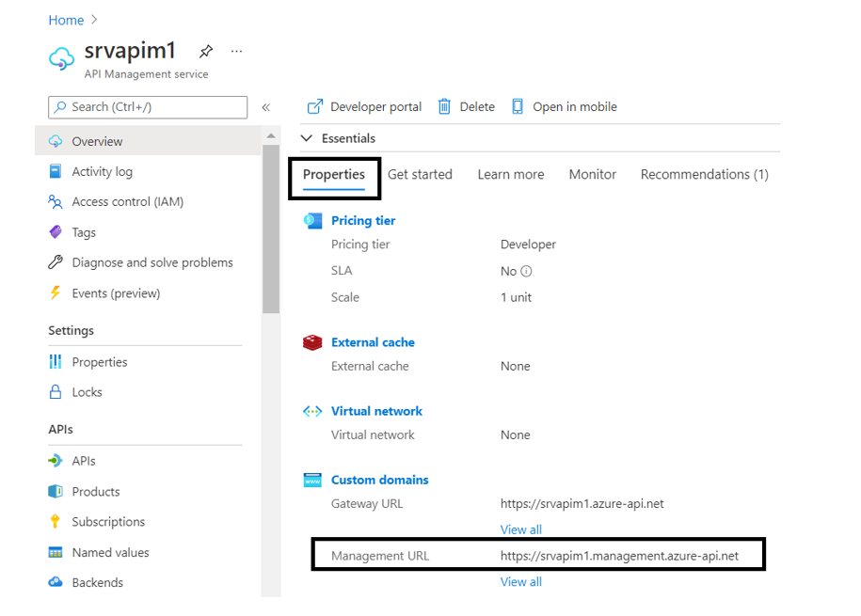This screenshot has height=616, width=861.
Task: Open the Custom domains heading link
Action: tap(379, 480)
